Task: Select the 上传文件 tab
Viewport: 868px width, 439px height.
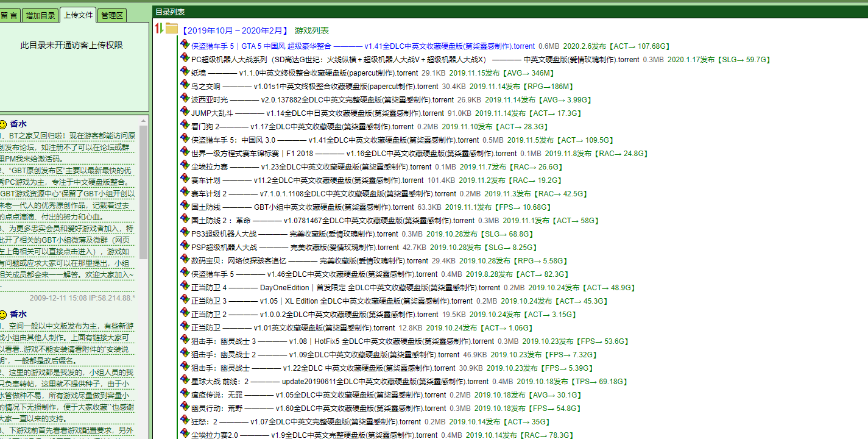Action: pyautogui.click(x=78, y=15)
